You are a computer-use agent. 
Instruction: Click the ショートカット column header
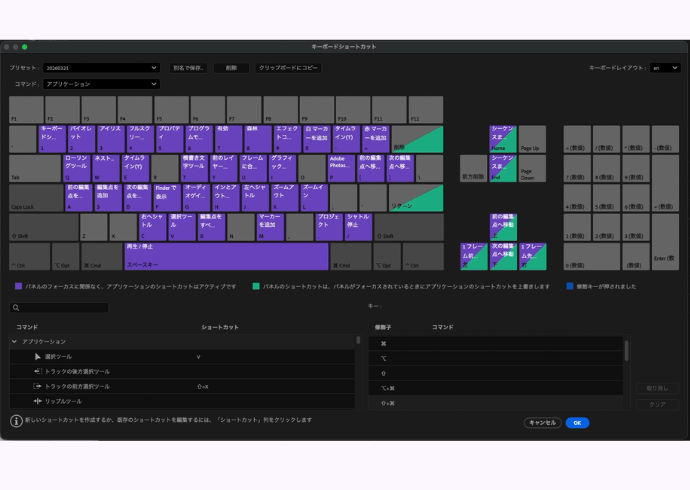coord(220,327)
